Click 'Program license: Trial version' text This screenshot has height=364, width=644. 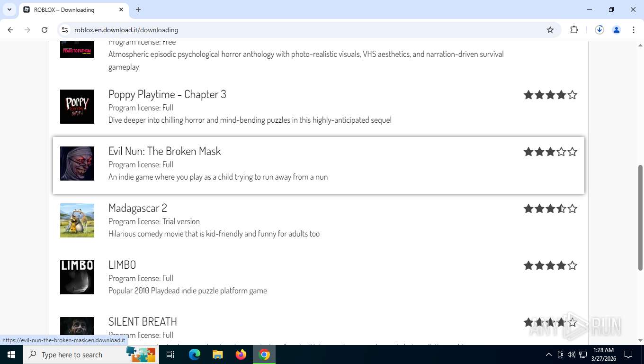[154, 221]
